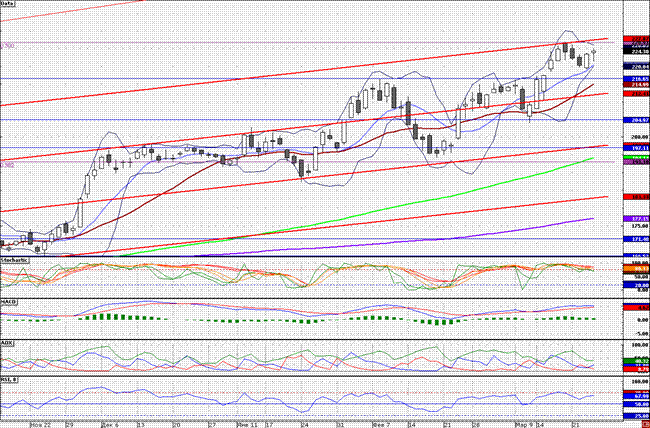Select the blue 216.65 price level tag

634,78
